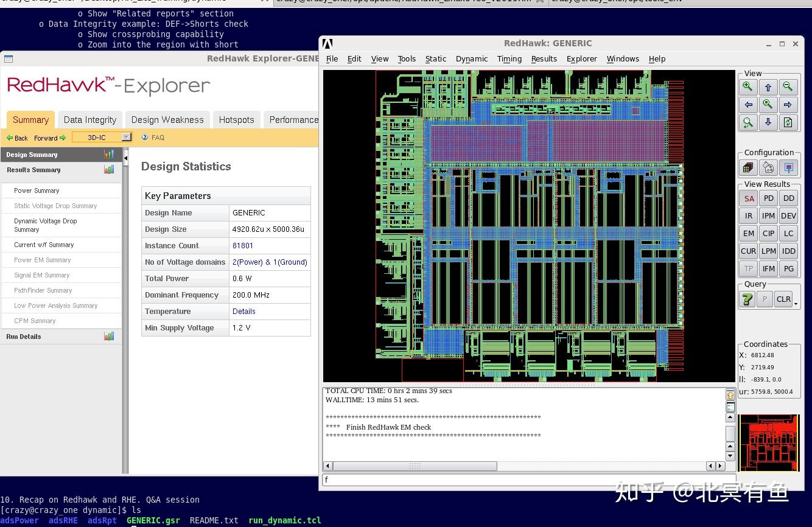The width and height of the screenshot is (812, 527).
Task: Expand the arrow beside the CLR button
Action: pos(796,303)
